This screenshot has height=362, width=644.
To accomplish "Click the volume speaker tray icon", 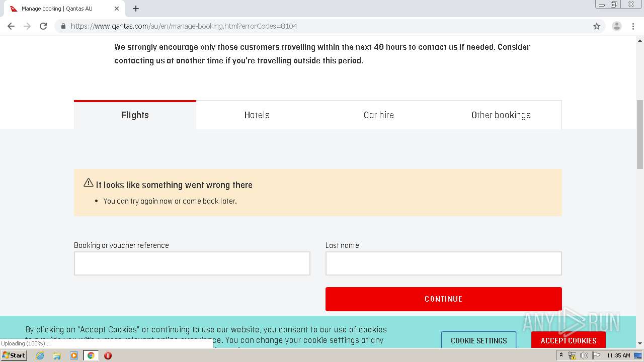I will [584, 355].
